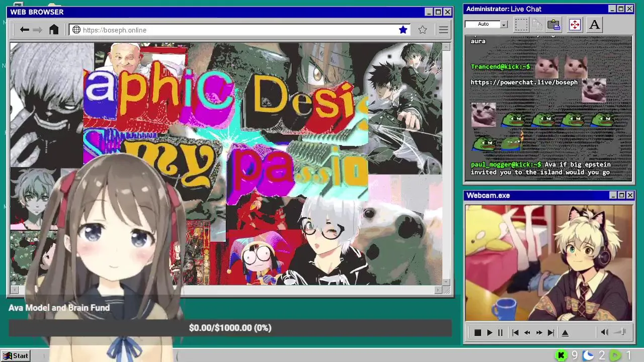
Task: Close the Live Chat window
Action: point(629,9)
